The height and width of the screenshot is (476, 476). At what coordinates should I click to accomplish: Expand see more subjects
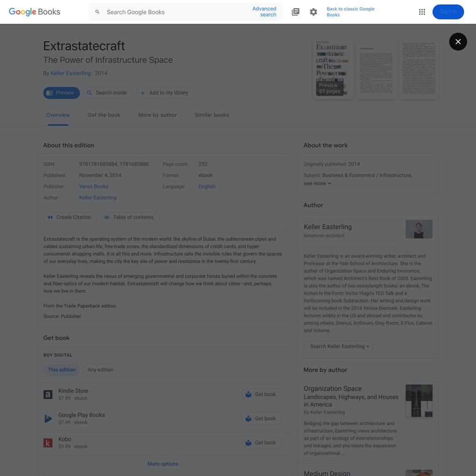tap(317, 183)
